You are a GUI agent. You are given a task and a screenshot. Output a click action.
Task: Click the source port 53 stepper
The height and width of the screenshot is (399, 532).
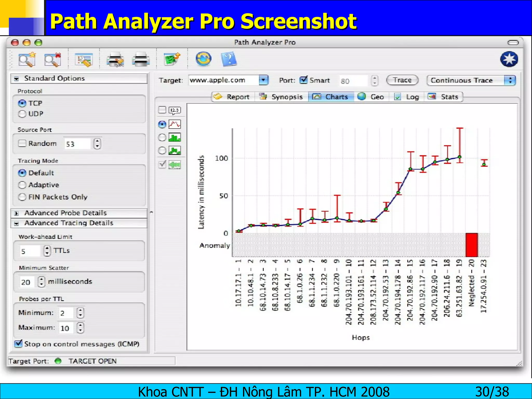click(97, 143)
